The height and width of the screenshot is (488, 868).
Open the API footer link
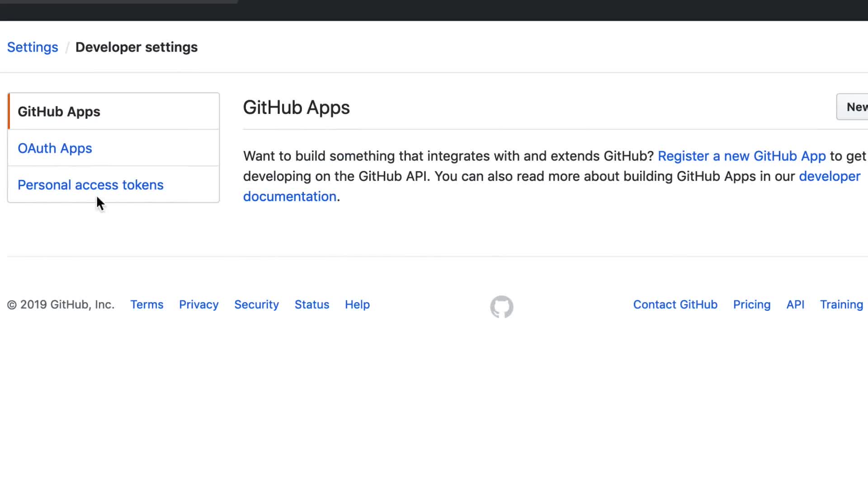pyautogui.click(x=795, y=305)
